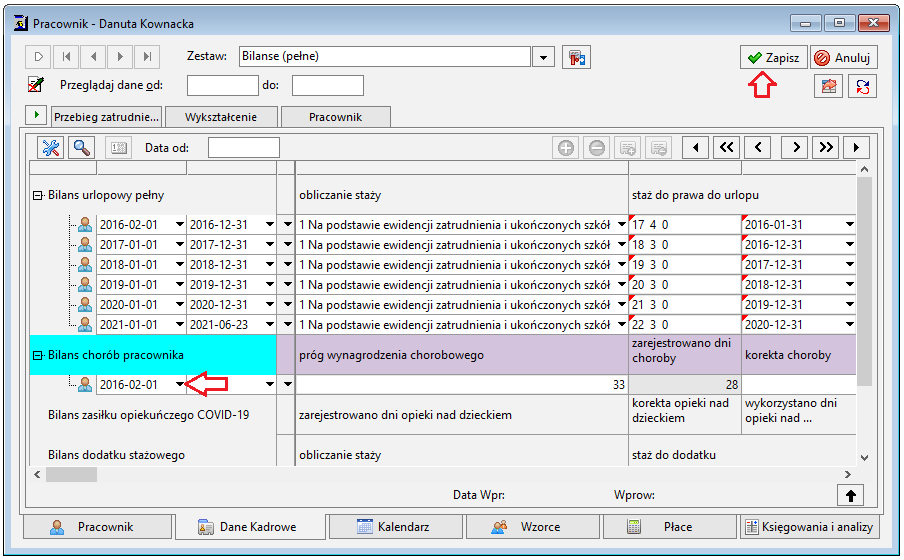The height and width of the screenshot is (560, 904).
Task: Open end date dropdown for 2021-06-23
Action: [269, 325]
